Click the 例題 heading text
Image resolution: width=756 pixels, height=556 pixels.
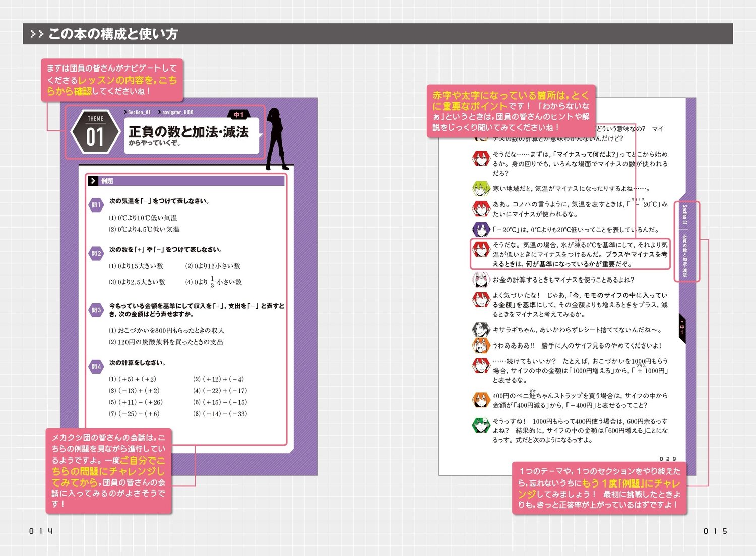107,181
